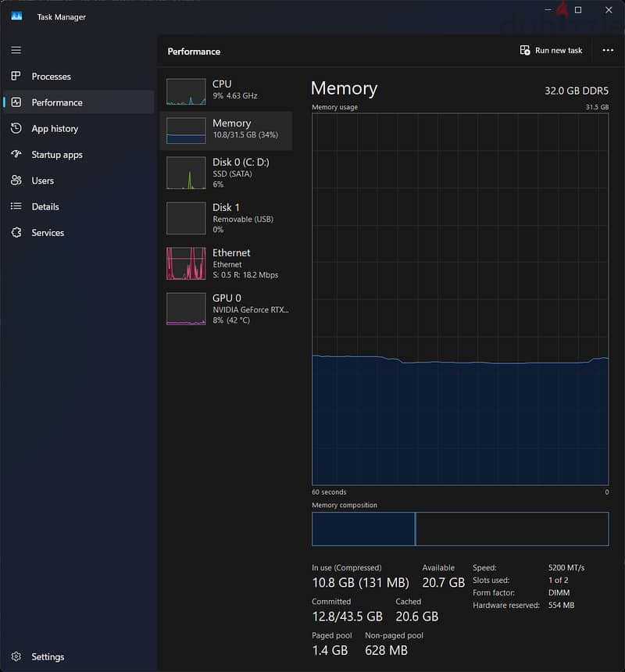Viewport: 625px width, 672px height.
Task: Select the CPU mini graph
Action: 186,91
